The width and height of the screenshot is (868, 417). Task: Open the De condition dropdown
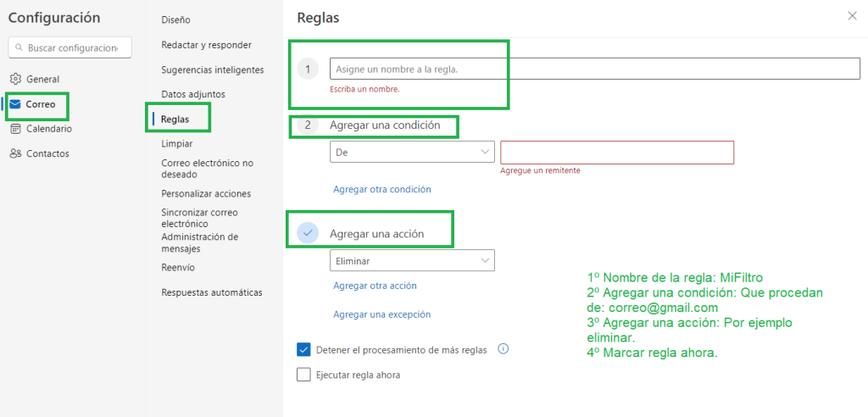411,153
